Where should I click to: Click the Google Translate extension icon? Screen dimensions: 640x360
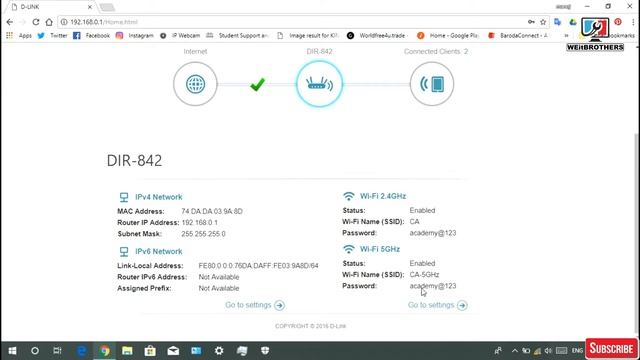coord(558,22)
